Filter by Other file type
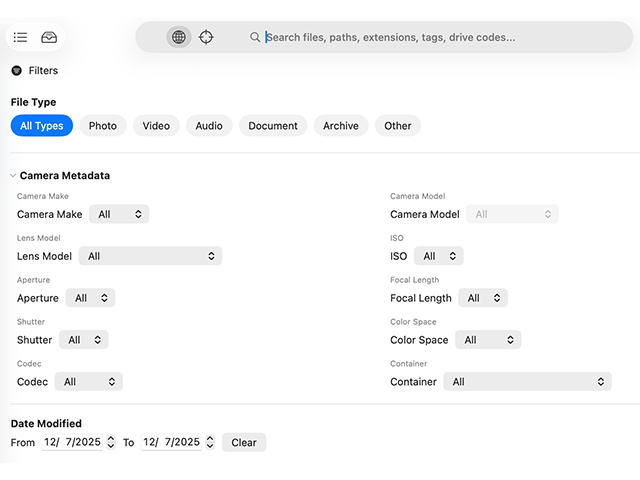Image resolution: width=640 pixels, height=480 pixels. 398,126
